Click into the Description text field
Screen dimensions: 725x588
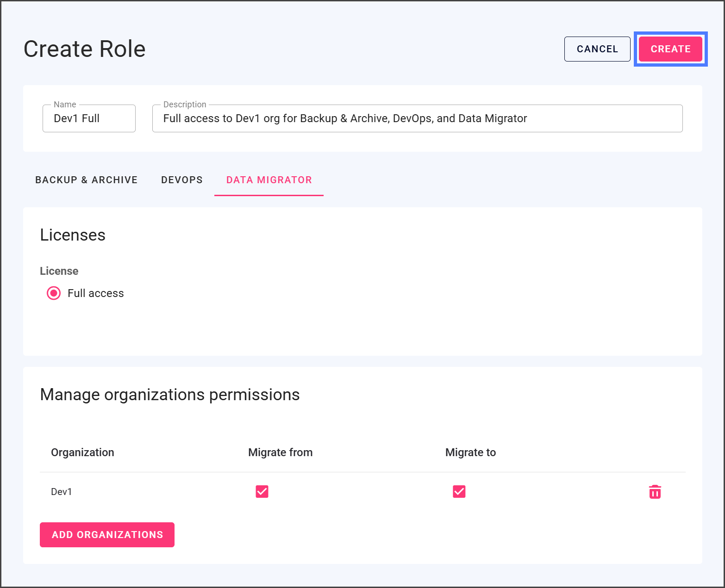click(x=417, y=119)
